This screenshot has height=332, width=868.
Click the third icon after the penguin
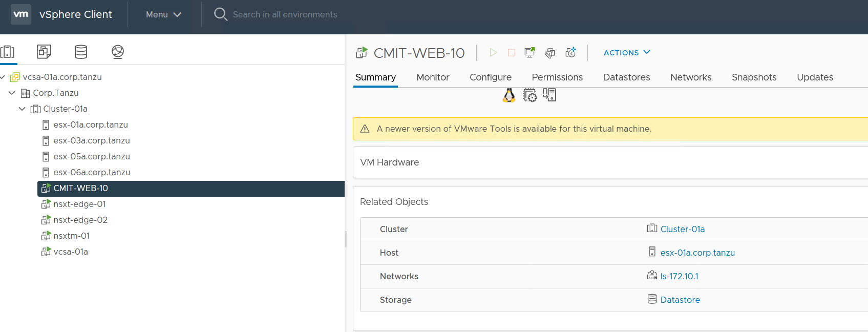pyautogui.click(x=549, y=95)
